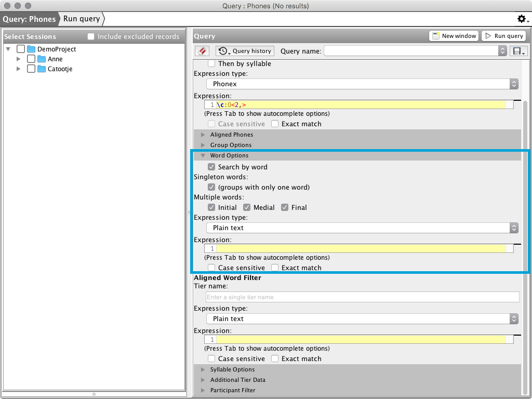This screenshot has height=399, width=532.
Task: Select the Query: Phones breadcrumb step
Action: click(x=29, y=19)
